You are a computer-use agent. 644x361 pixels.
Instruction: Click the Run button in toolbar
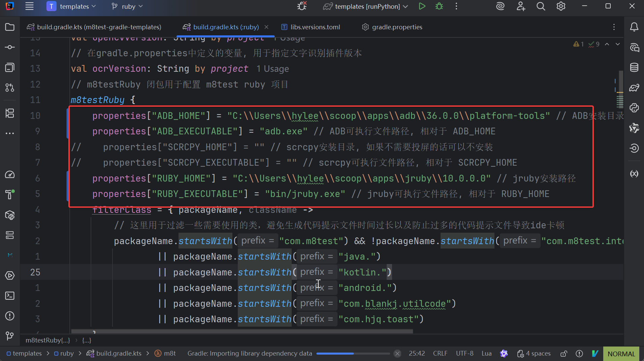[422, 6]
